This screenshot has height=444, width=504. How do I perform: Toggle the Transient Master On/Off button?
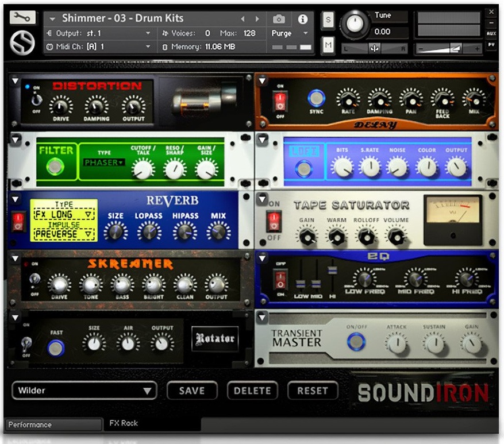coord(356,341)
